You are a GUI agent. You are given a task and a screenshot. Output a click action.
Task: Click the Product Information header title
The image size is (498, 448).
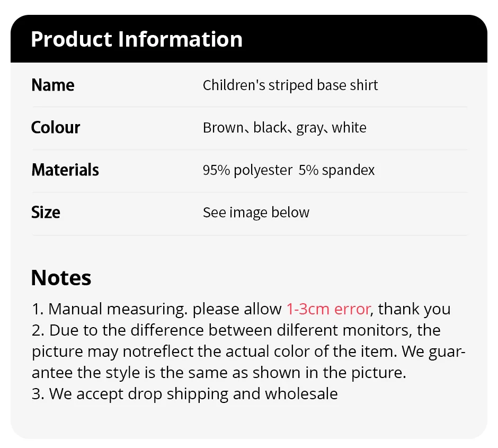137,39
